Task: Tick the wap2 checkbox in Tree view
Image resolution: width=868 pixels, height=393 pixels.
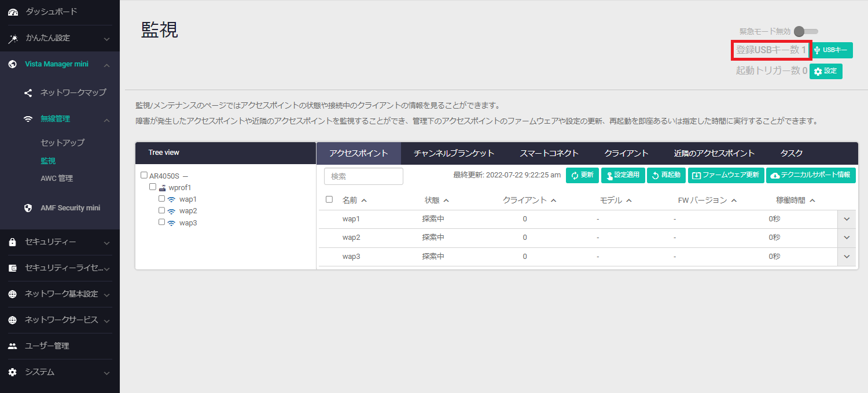Action: tap(162, 210)
